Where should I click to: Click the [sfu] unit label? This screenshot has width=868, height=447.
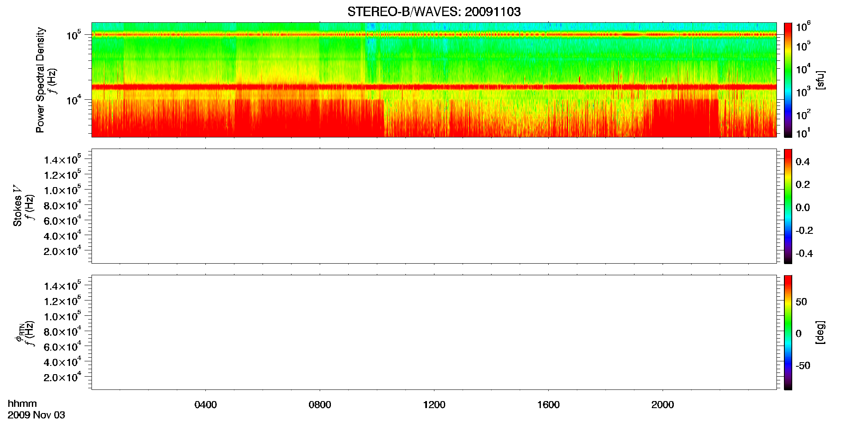click(x=820, y=80)
